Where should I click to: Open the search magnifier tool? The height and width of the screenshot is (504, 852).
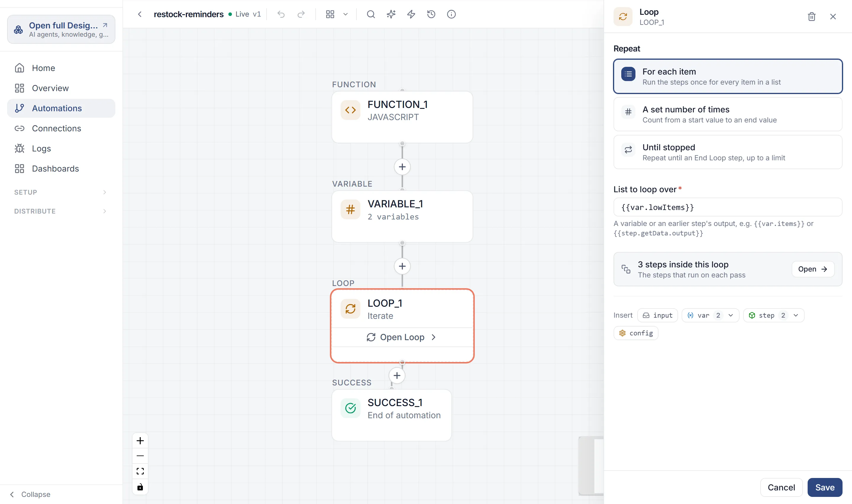click(371, 14)
